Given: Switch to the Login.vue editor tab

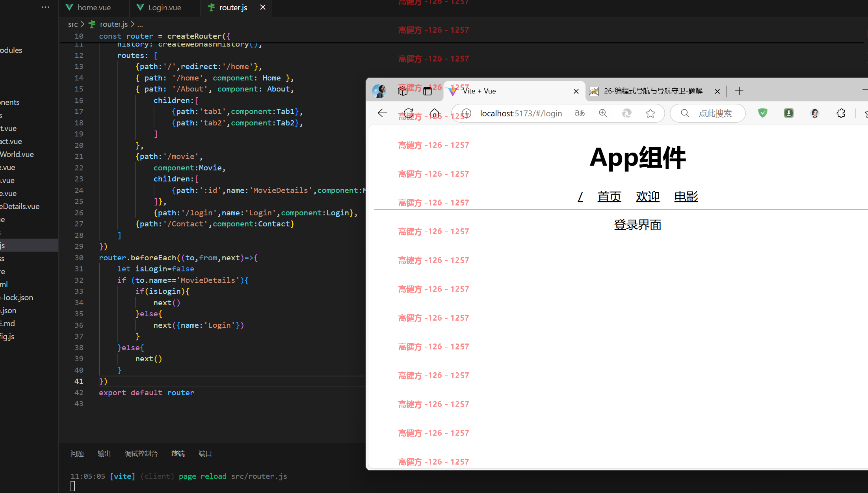Looking at the screenshot, I should pyautogui.click(x=164, y=7).
